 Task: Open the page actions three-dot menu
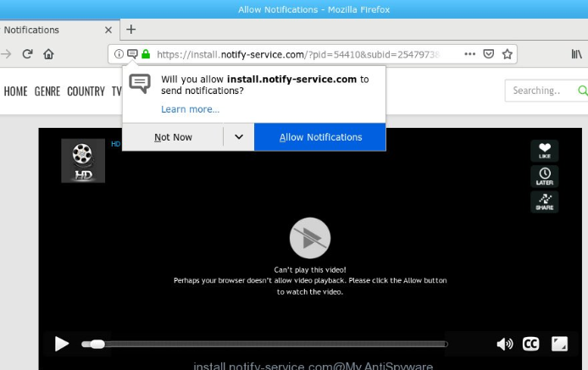coord(469,54)
